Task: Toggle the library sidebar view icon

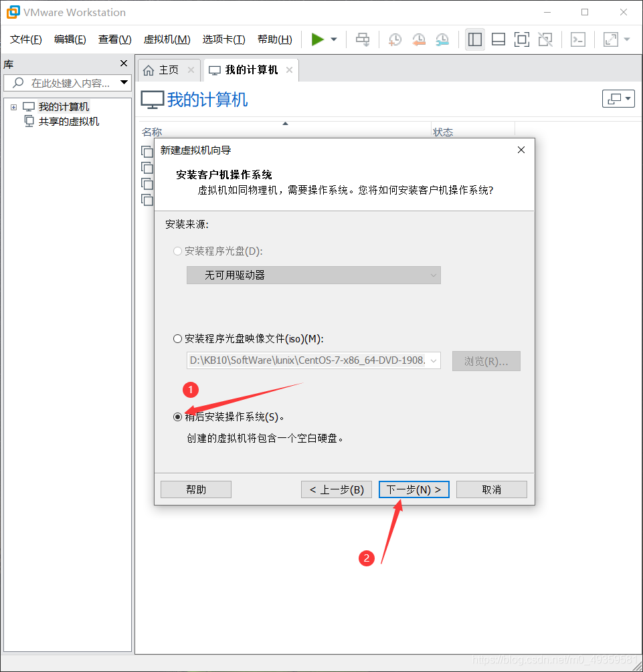Action: click(475, 39)
